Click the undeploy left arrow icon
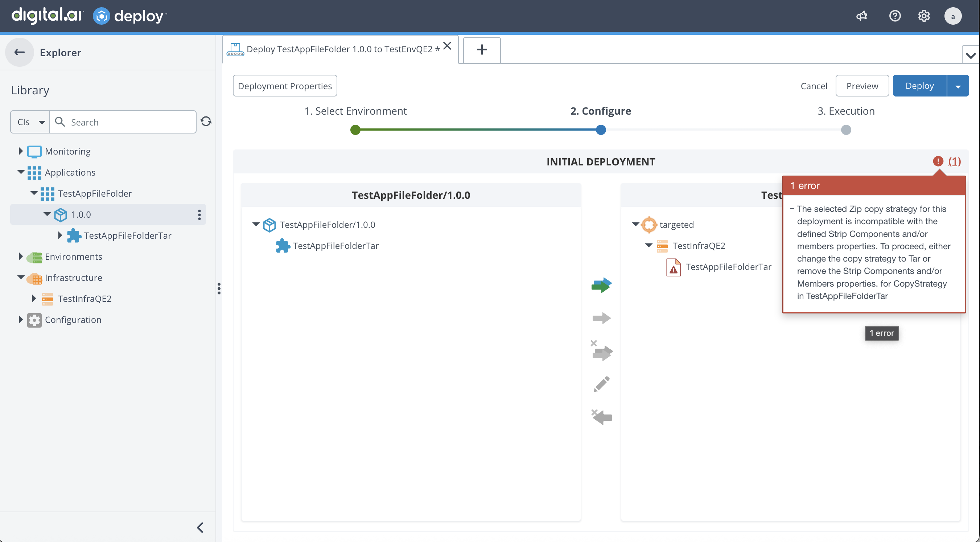Viewport: 980px width, 542px height. pos(602,417)
